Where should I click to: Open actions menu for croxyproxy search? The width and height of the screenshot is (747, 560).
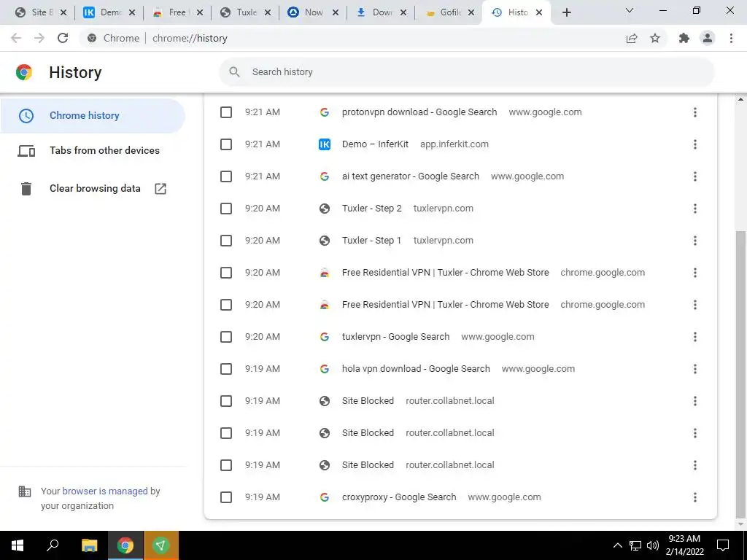point(695,497)
